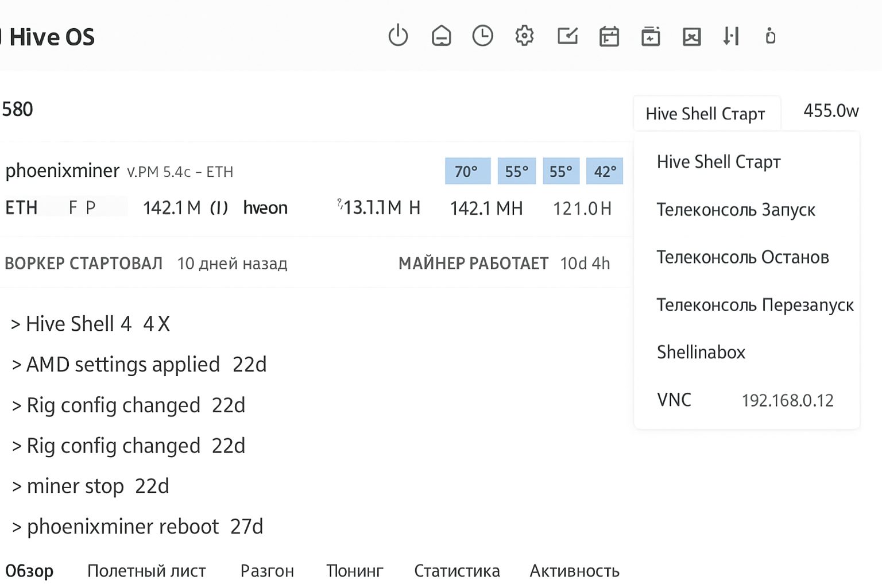
Task: Select Телеконсоль Запуск from the menu
Action: pyautogui.click(x=736, y=210)
